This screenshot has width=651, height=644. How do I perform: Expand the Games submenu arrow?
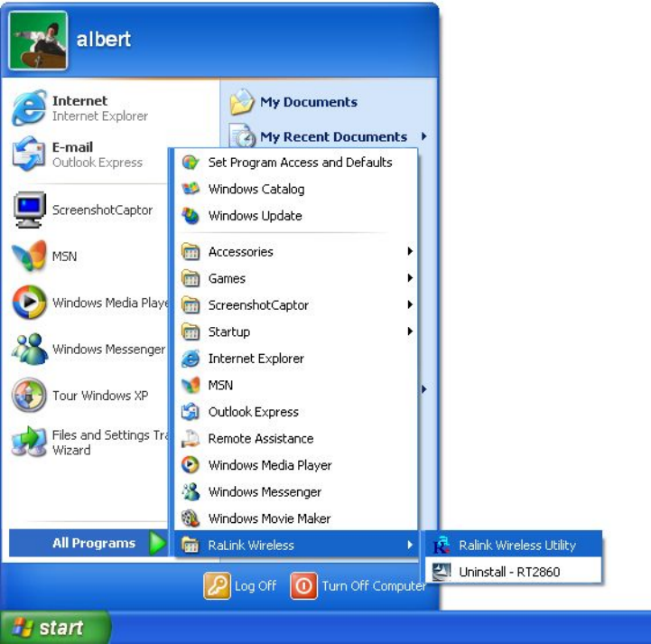[x=410, y=278]
